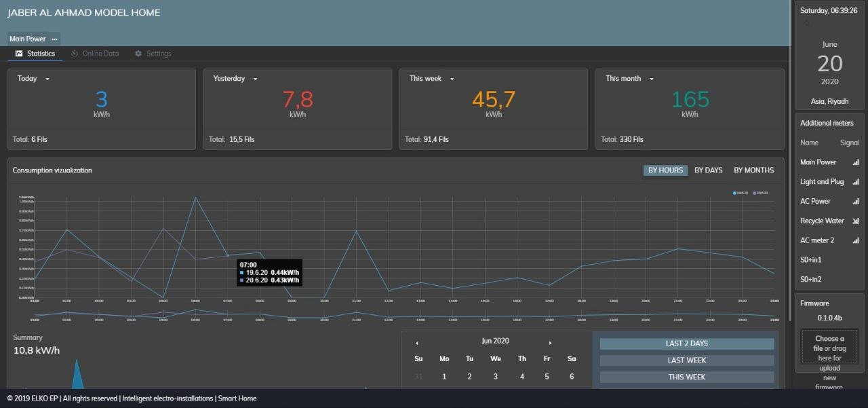The image size is (868, 408).
Task: Go to previous month in calendar
Action: click(x=416, y=343)
